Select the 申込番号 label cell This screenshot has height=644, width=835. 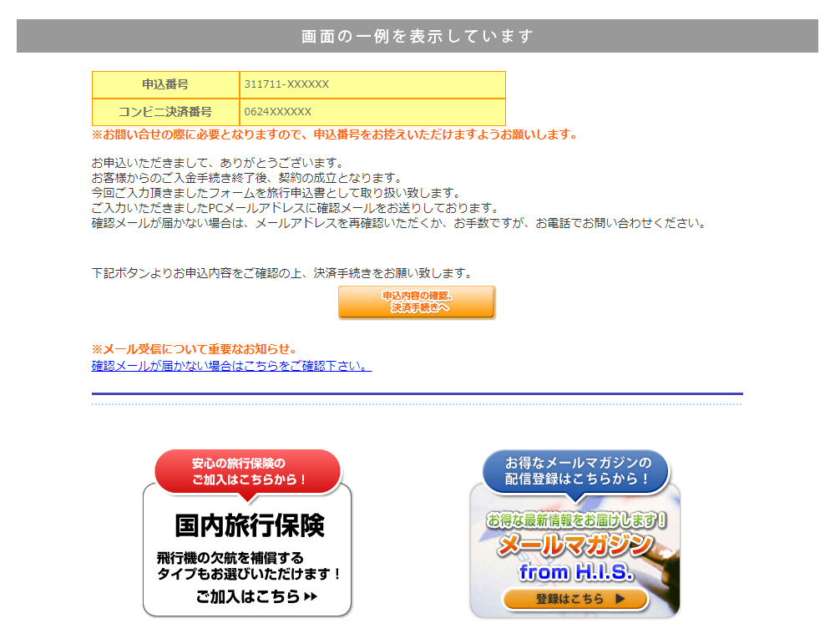[x=165, y=84]
